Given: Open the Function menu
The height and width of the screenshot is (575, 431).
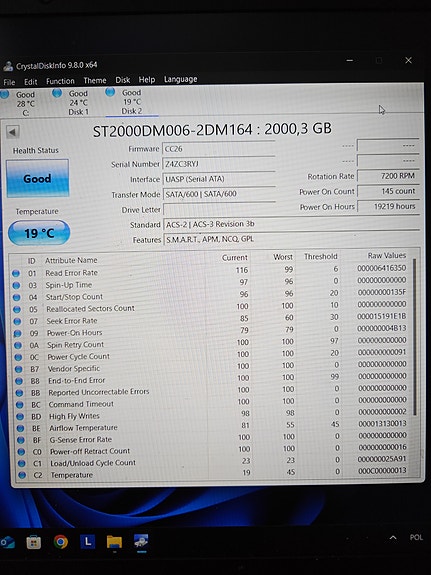Looking at the screenshot, I should [60, 81].
